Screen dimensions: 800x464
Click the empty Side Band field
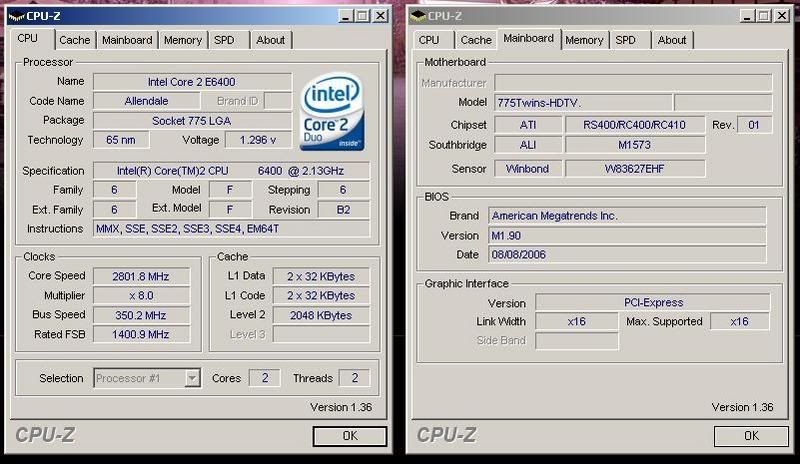pyautogui.click(x=577, y=340)
